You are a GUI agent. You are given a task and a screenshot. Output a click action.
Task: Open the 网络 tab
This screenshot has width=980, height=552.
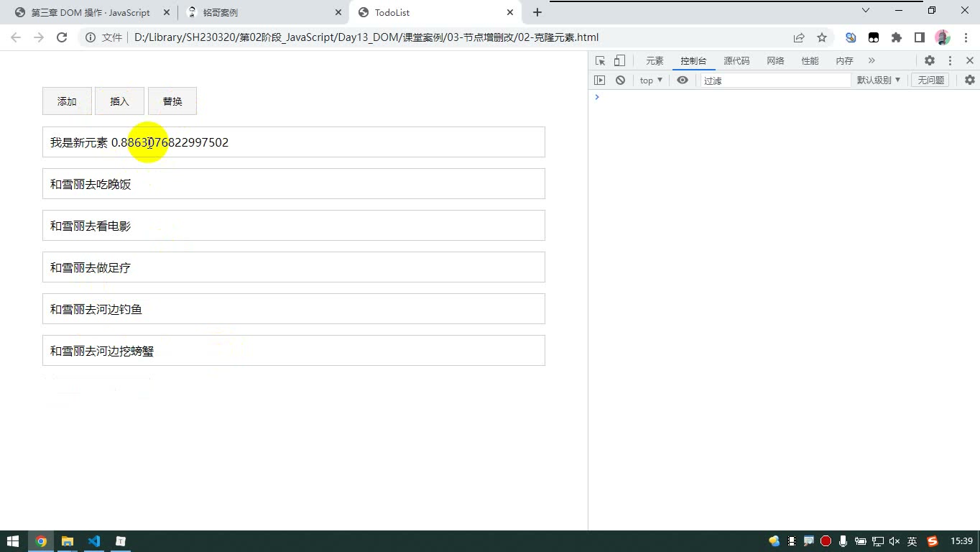pos(775,61)
